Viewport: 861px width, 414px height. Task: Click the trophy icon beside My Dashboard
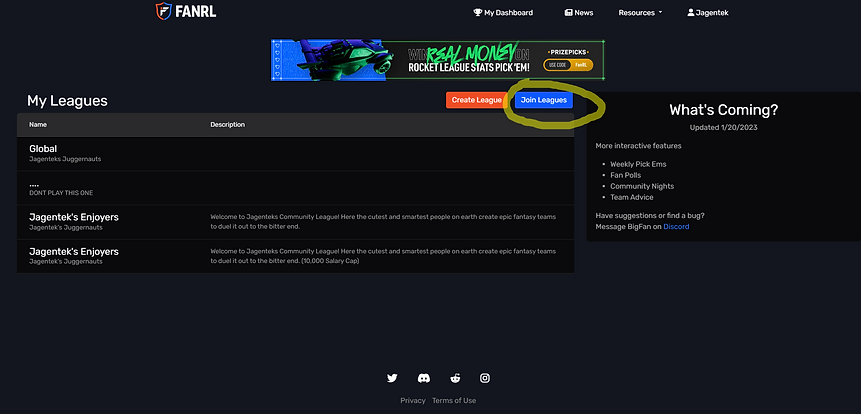(477, 13)
